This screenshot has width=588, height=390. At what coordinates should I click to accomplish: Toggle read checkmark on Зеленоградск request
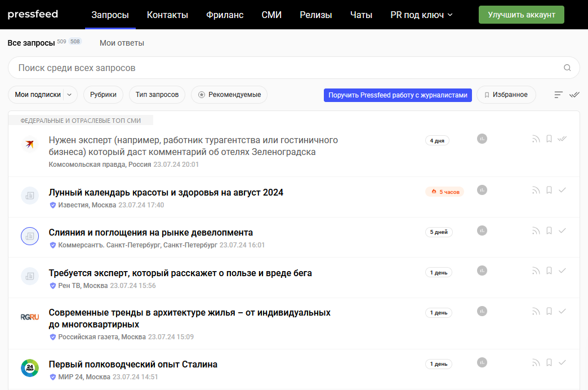562,139
